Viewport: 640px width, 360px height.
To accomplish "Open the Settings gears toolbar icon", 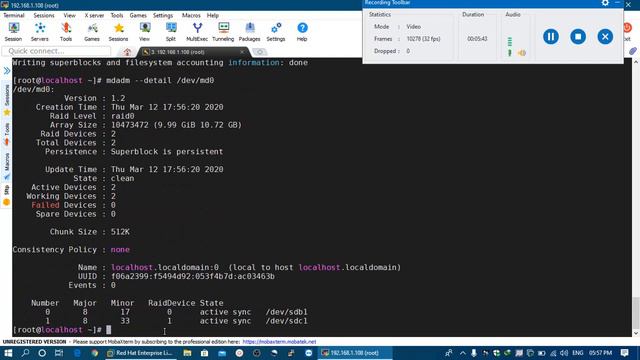I will coord(276,32).
